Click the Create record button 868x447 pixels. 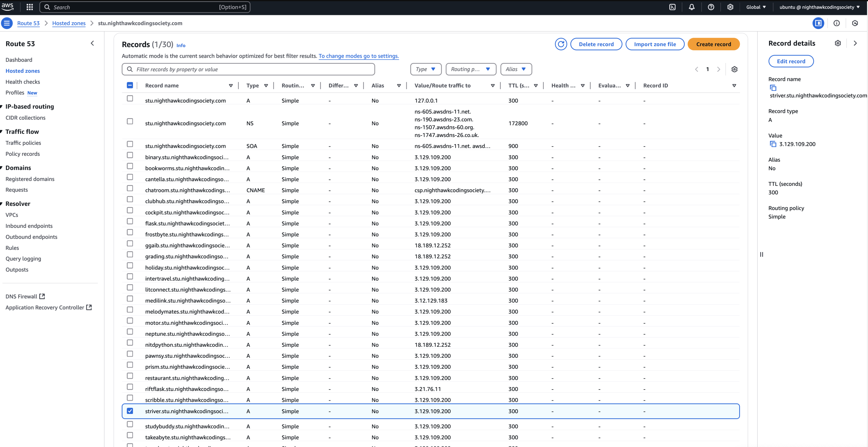(x=713, y=44)
